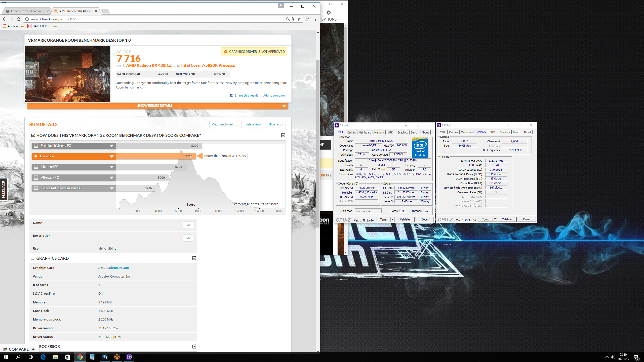Click Hide result button
Screen dimensions: 644x362
tap(276, 124)
